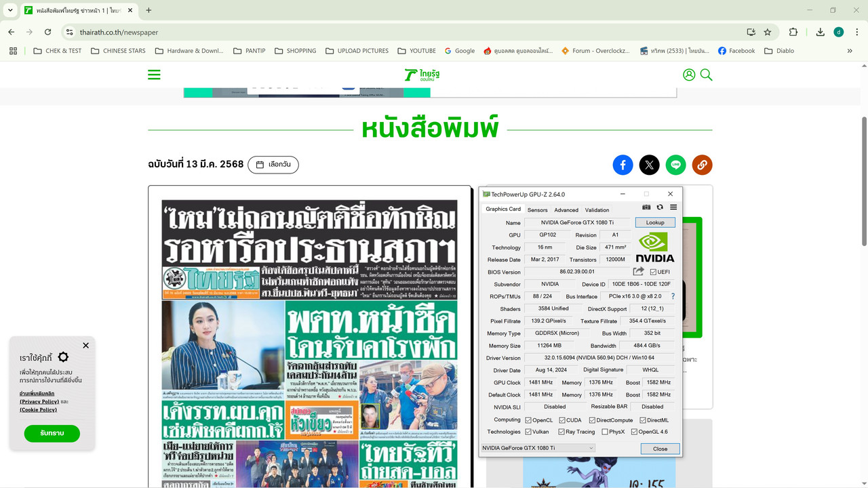Open the Chrome downloads icon
868x488 pixels.
click(x=820, y=32)
